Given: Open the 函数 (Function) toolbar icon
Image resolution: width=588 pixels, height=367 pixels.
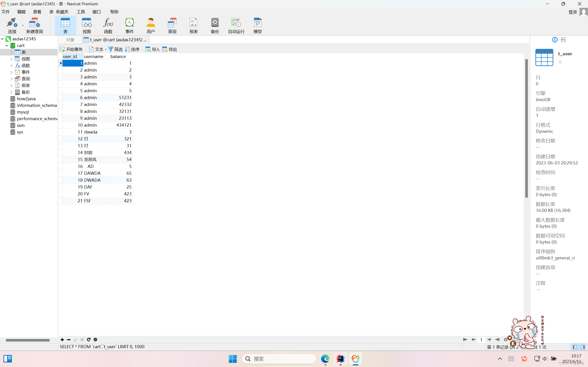Looking at the screenshot, I should click(x=108, y=25).
